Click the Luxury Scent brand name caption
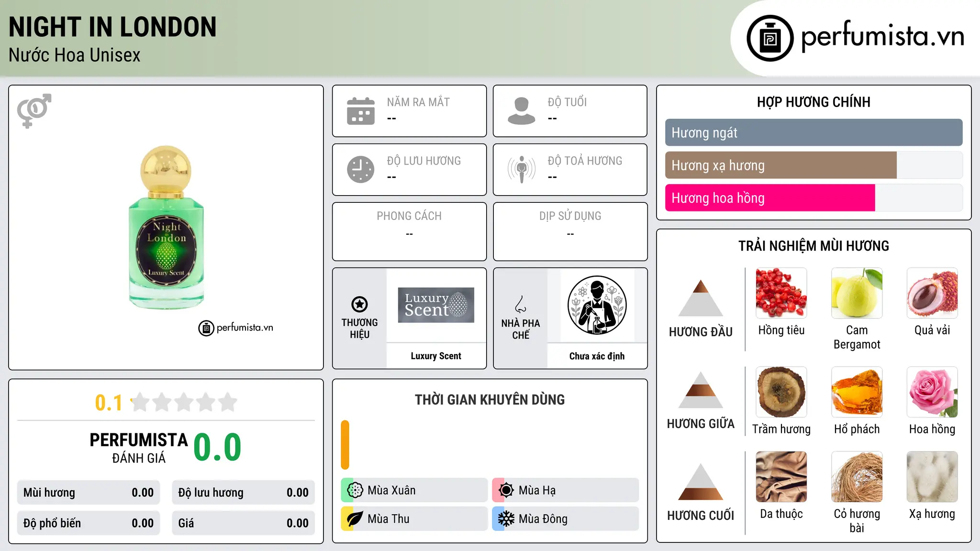This screenshot has height=551, width=980. (x=436, y=356)
